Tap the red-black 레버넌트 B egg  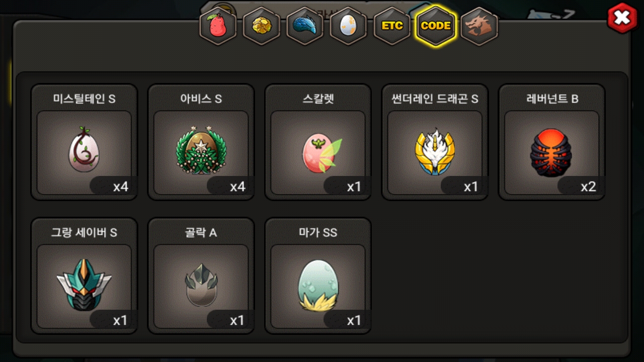[x=551, y=153]
